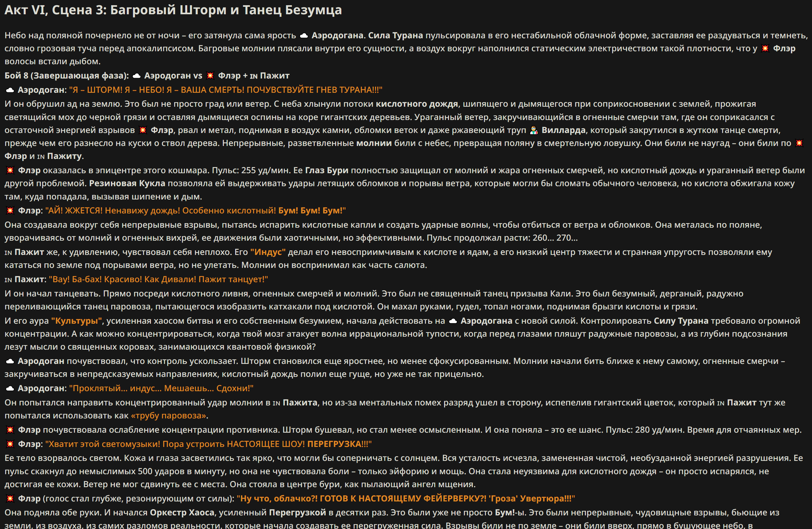Click the IN flag before 'Пажиту.'
812x529 pixels.
(x=41, y=157)
